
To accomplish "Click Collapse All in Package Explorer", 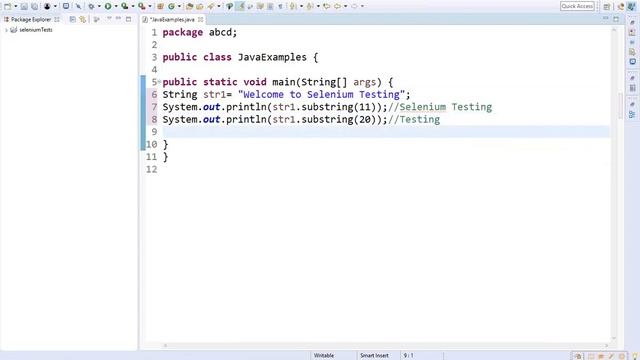I will pyautogui.click(x=73, y=19).
